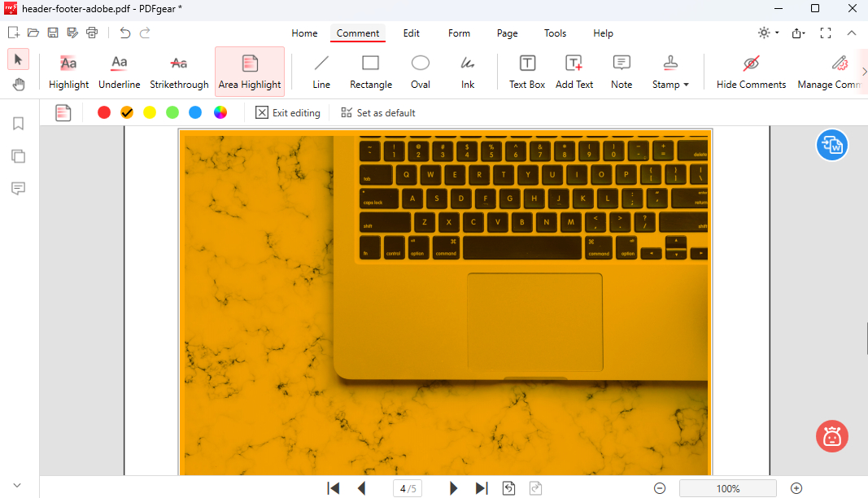Select the Hand pan tool
Viewport: 868px width, 498px height.
coord(18,85)
